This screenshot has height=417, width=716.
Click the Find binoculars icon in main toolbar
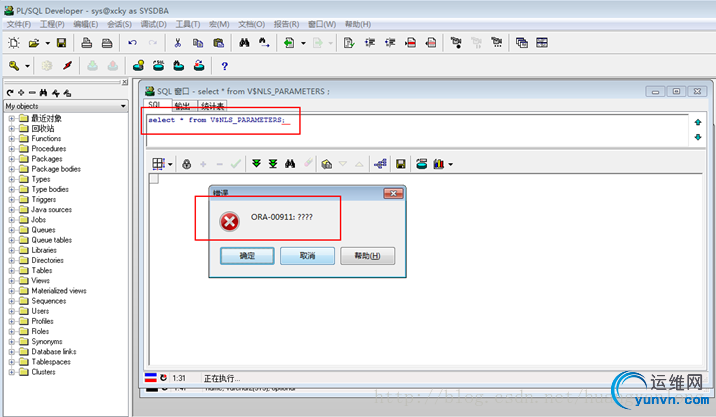[244, 43]
